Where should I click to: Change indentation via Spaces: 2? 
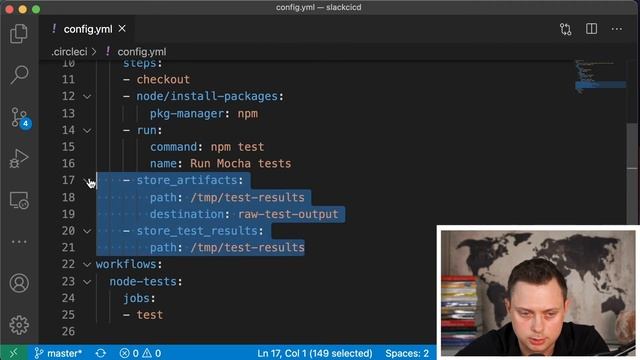[407, 353]
